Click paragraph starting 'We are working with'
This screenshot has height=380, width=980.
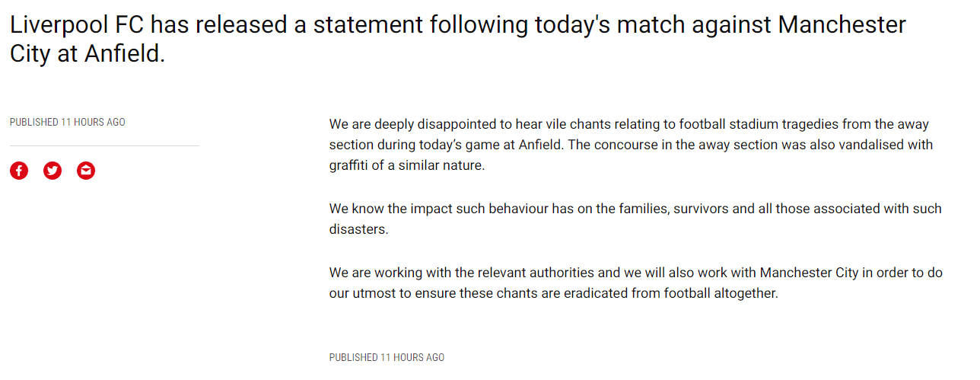pyautogui.click(x=636, y=283)
